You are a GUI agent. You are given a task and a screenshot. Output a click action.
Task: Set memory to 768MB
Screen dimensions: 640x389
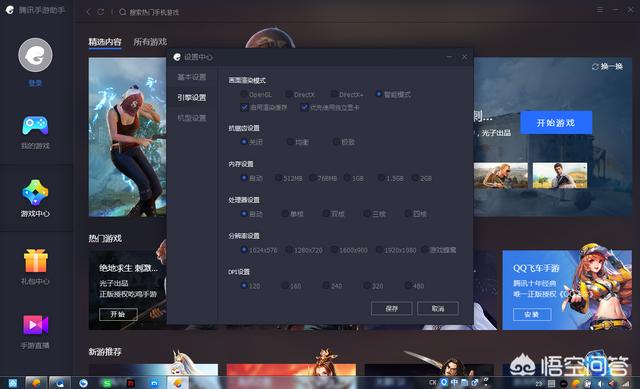click(x=313, y=178)
